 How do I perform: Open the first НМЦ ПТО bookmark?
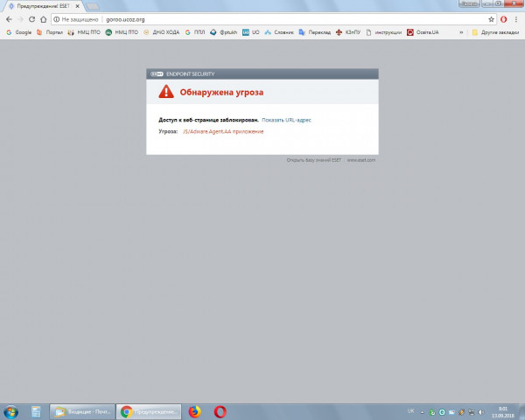pos(84,32)
